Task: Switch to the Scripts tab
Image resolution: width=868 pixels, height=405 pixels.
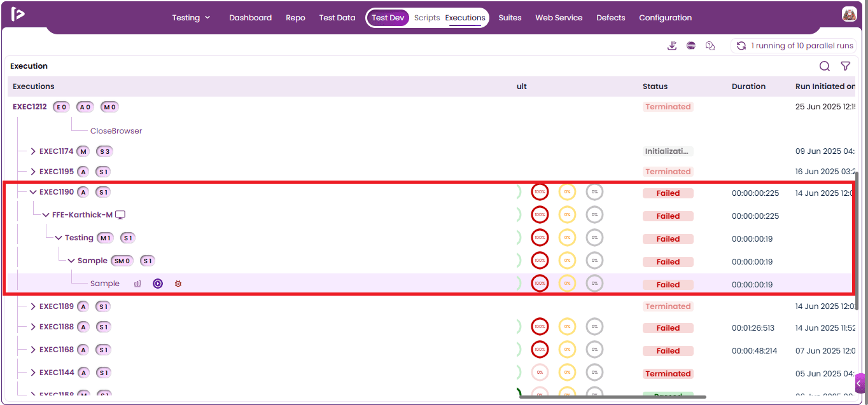Action: point(427,18)
